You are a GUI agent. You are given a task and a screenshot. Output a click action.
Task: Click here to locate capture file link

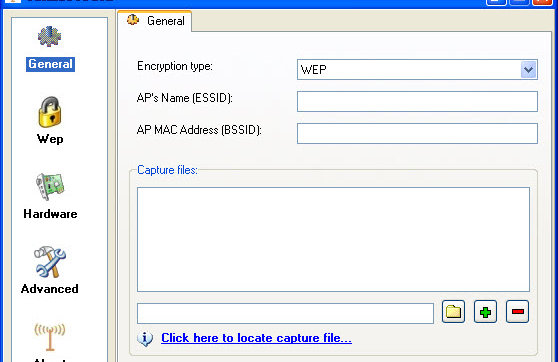(x=256, y=338)
